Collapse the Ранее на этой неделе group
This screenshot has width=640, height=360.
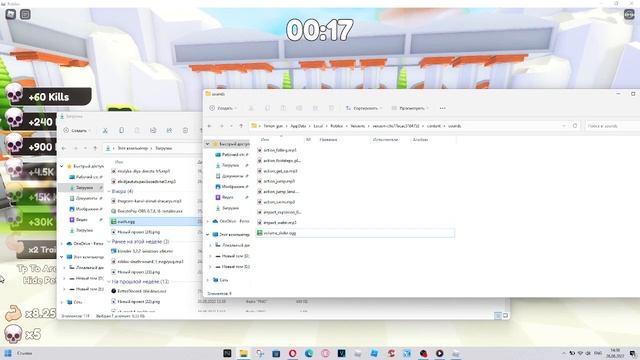109,242
